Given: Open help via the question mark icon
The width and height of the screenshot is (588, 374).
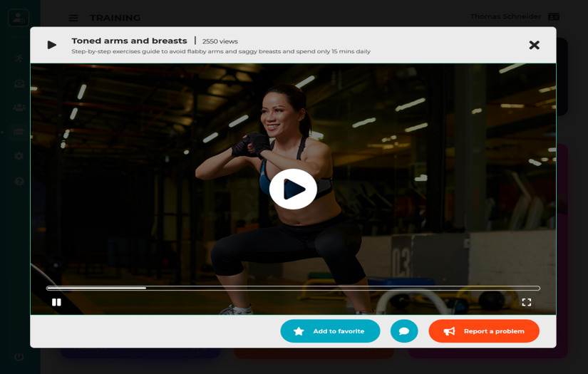Looking at the screenshot, I should (x=19, y=182).
